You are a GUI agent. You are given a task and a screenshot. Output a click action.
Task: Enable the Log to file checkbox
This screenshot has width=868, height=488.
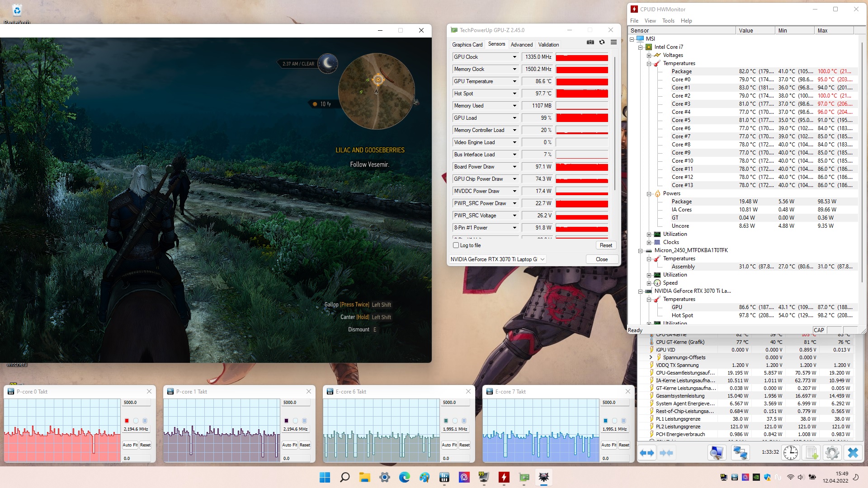pos(456,245)
